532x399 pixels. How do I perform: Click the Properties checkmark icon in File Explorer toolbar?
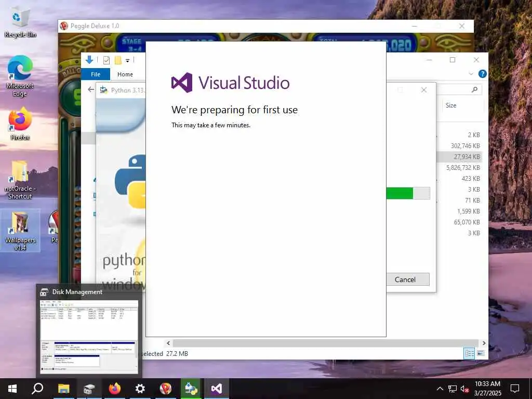107,60
